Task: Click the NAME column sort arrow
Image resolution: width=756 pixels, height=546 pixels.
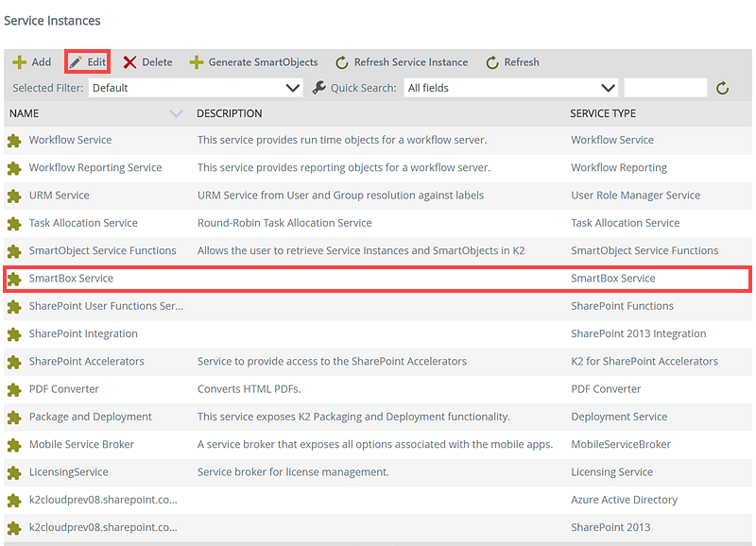Action: 176,113
